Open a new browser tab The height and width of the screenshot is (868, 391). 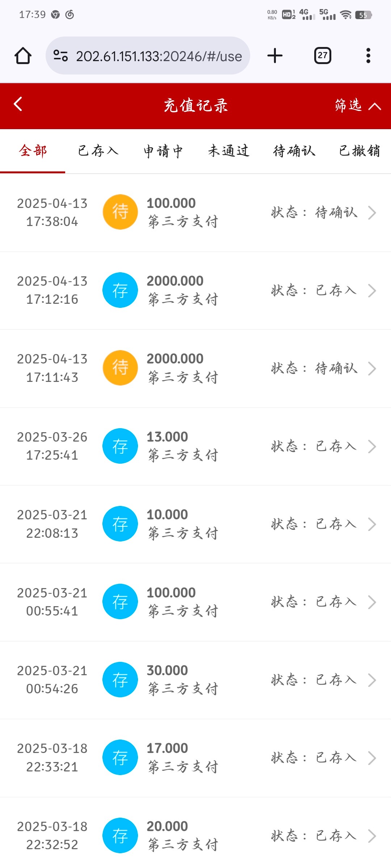click(275, 56)
